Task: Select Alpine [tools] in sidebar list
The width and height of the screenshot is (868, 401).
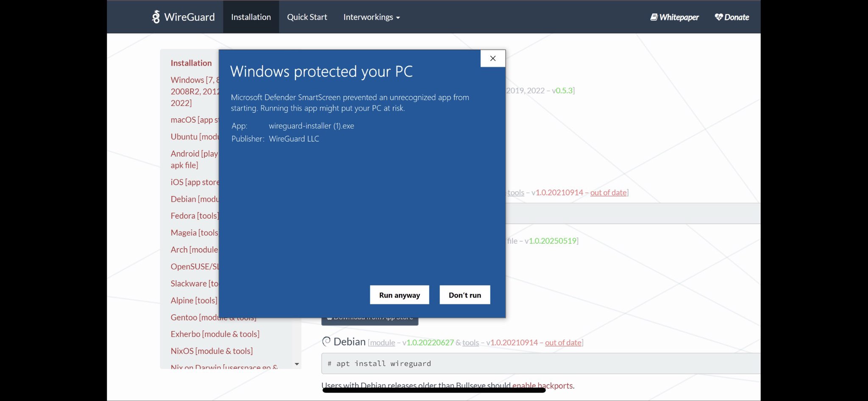Action: pos(194,300)
